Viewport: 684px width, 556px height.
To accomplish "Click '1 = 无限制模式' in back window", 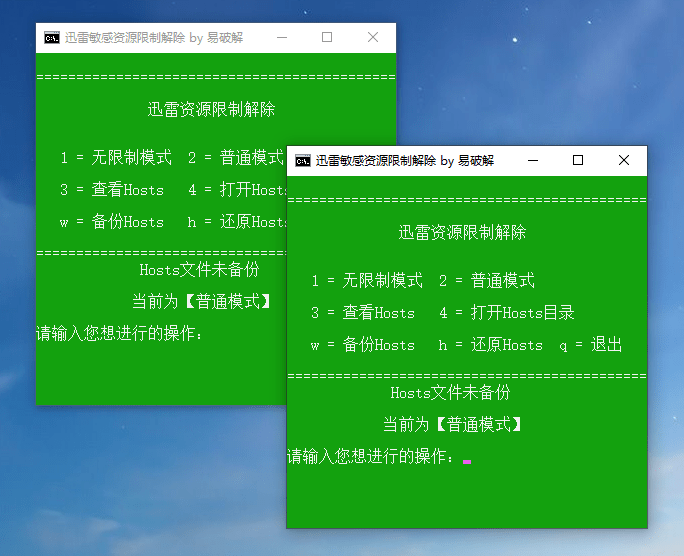I will tap(116, 157).
